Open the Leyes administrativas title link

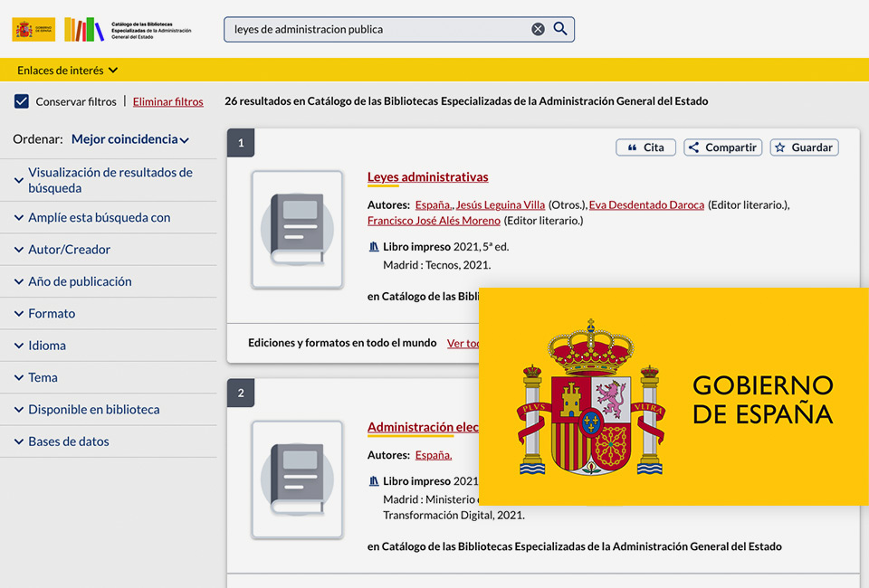click(x=427, y=177)
